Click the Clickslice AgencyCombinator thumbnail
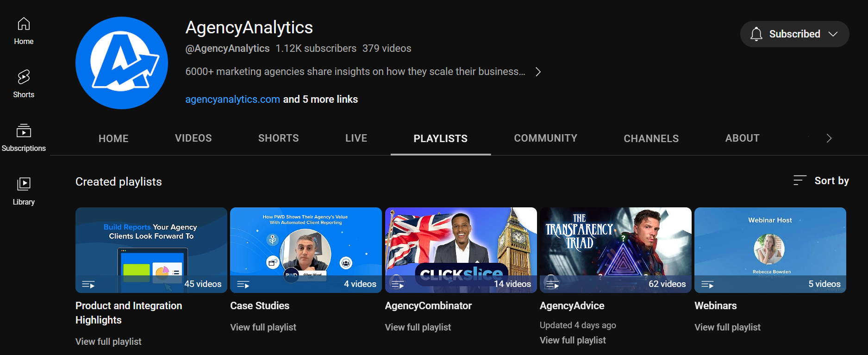The height and width of the screenshot is (355, 868). coord(461,250)
